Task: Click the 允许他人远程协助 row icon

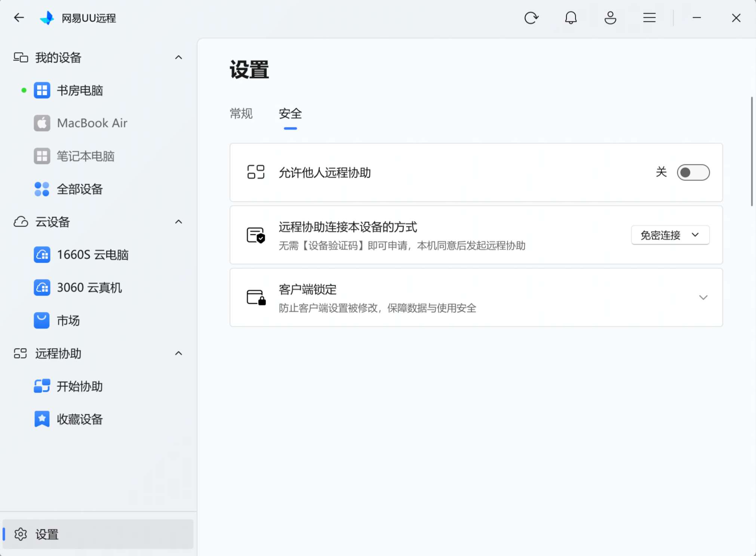Action: tap(256, 172)
